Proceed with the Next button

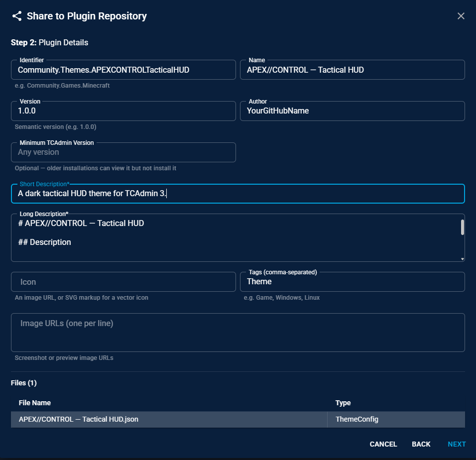click(x=457, y=444)
